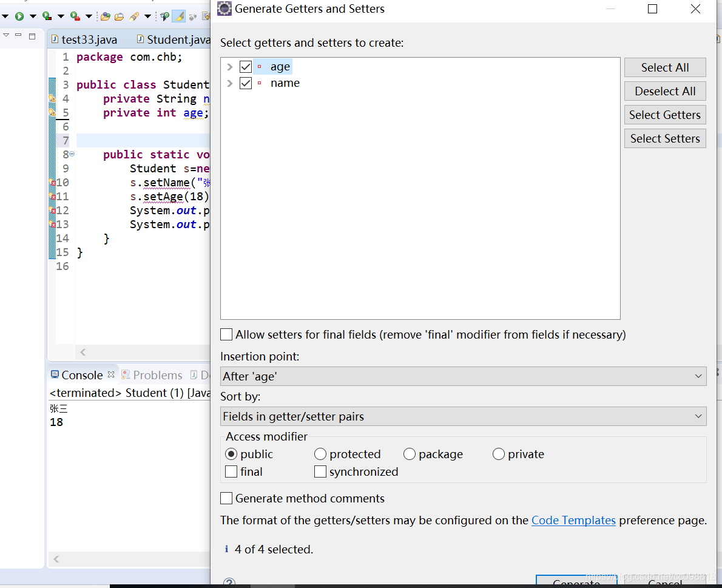Open the Run dropdown arrow in toolbar

[x=33, y=16]
